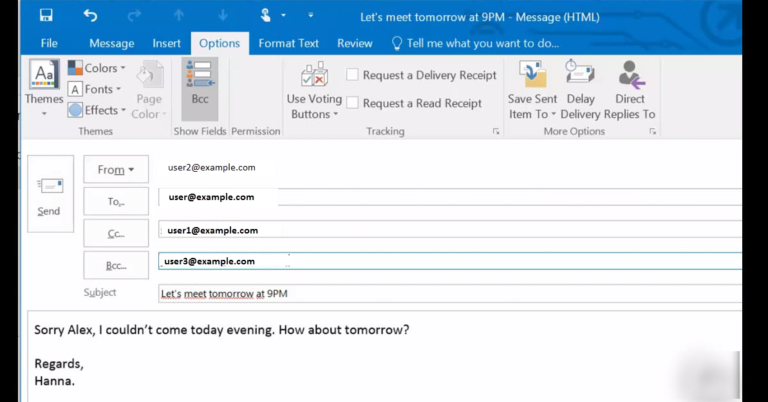This screenshot has width=768, height=402.
Task: Open Customize Quick Access Toolbar arrow
Action: [311, 16]
